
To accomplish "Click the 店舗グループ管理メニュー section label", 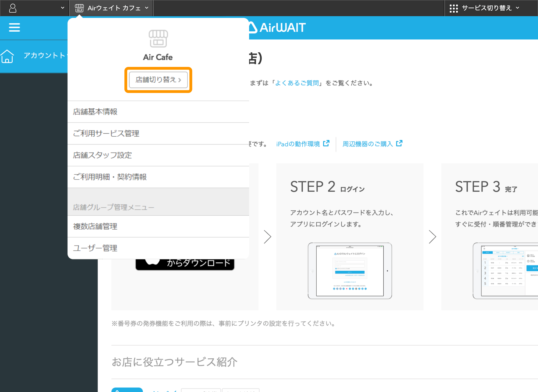I will (x=113, y=207).
